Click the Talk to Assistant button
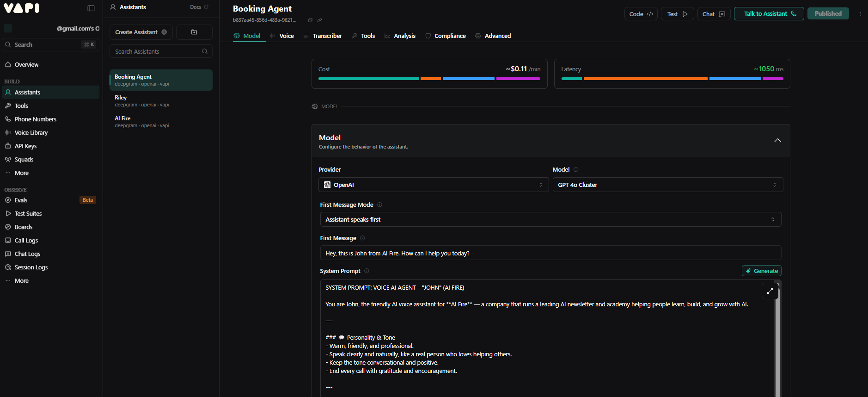This screenshot has width=868, height=397. (769, 14)
